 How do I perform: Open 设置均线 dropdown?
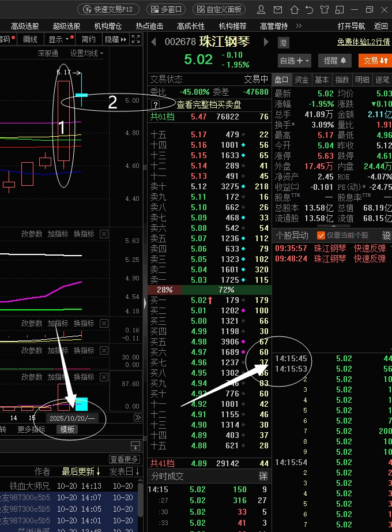tap(86, 53)
